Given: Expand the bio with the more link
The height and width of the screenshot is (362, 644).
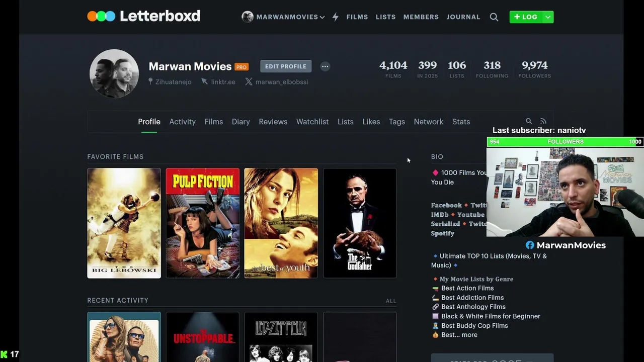Looking at the screenshot, I should point(469,335).
